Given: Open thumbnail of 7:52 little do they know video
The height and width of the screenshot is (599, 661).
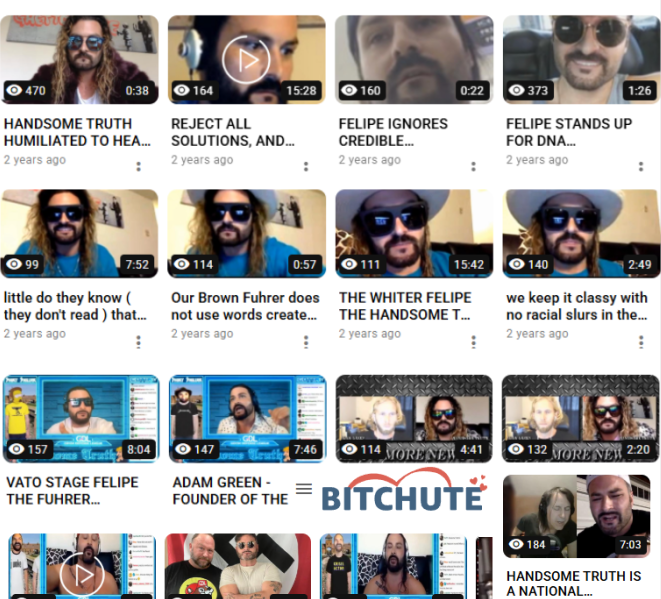Looking at the screenshot, I should click(x=79, y=234).
